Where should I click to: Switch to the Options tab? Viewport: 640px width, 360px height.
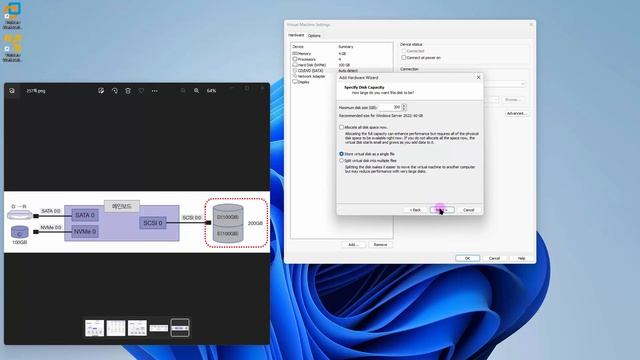tap(314, 36)
